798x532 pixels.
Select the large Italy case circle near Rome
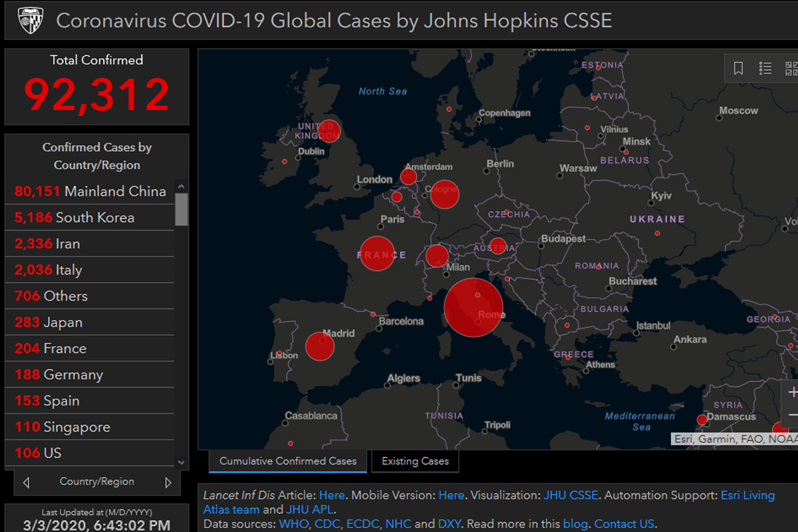point(473,308)
